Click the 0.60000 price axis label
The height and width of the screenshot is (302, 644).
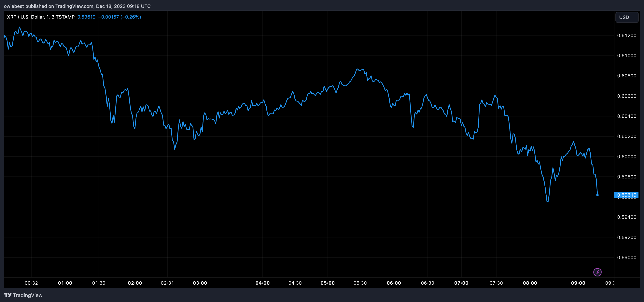point(627,157)
